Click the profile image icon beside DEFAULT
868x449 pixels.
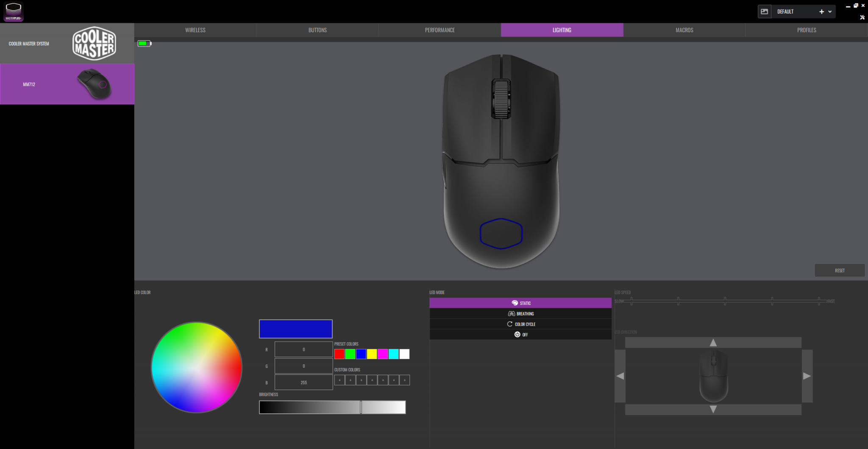(x=765, y=11)
